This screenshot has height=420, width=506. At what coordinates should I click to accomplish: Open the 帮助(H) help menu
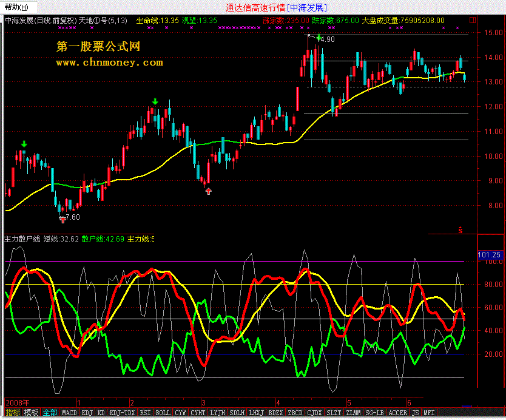[16, 7]
